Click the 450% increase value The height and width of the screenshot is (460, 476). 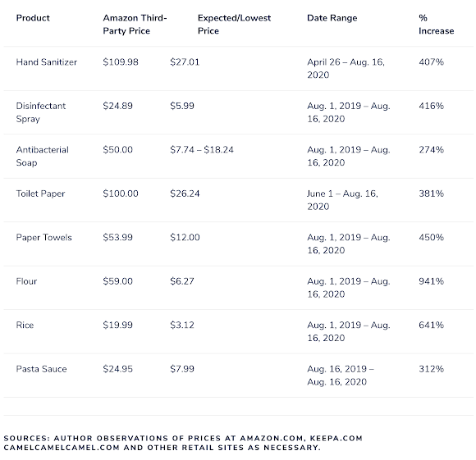[x=431, y=237]
